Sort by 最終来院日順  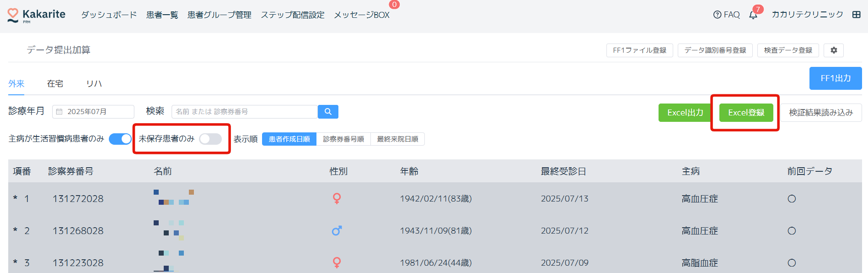point(397,139)
